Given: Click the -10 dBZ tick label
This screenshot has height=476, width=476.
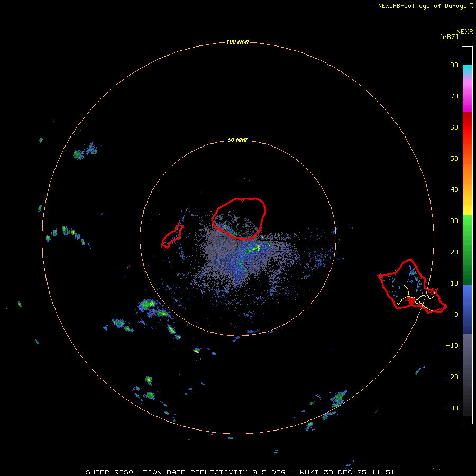Looking at the screenshot, I should (452, 346).
